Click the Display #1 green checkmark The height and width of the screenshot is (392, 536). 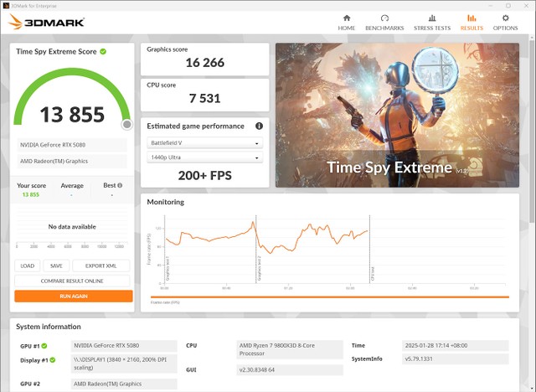(x=52, y=360)
